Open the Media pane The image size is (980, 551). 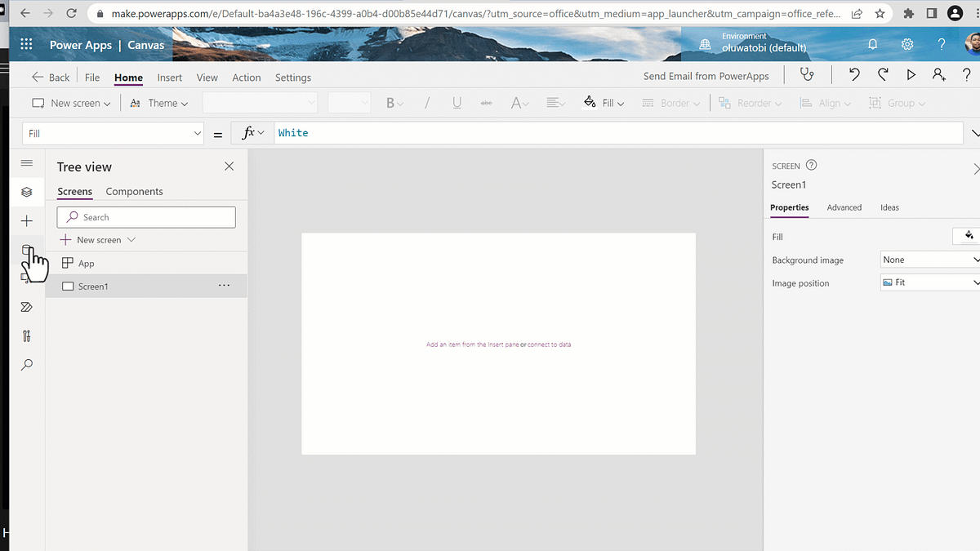coord(26,278)
